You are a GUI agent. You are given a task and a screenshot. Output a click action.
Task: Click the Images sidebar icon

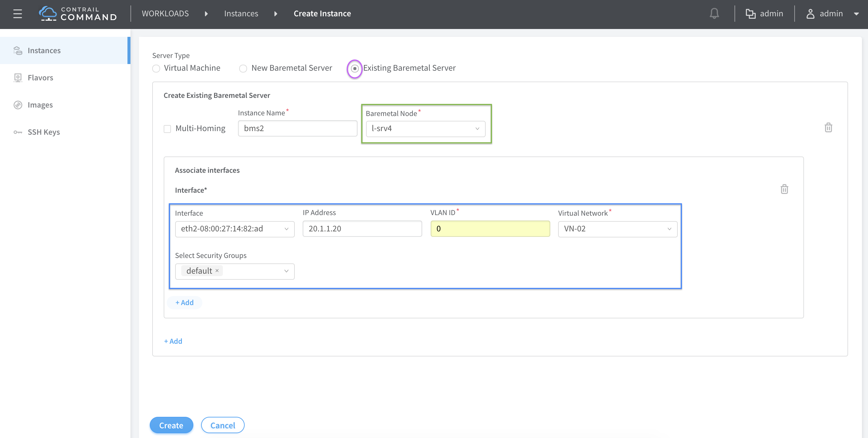click(x=18, y=105)
